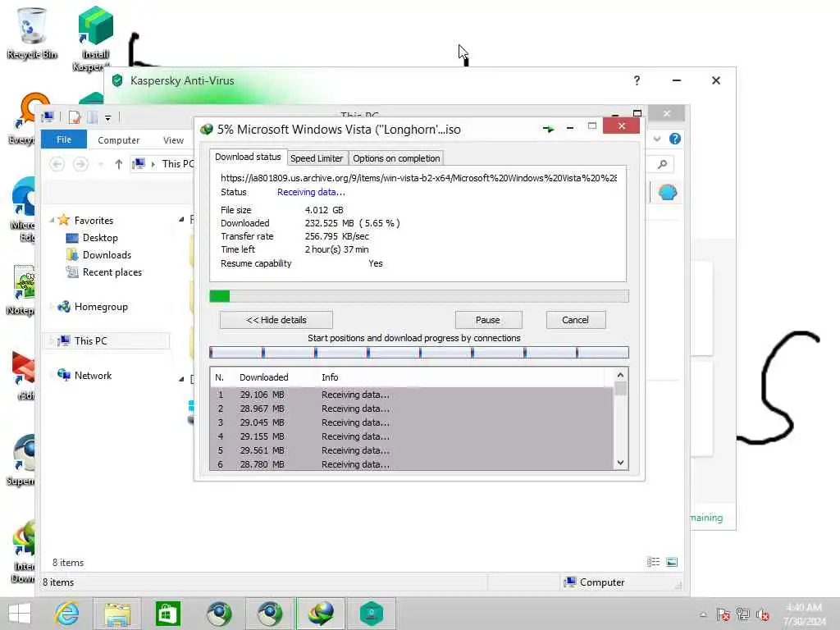Expand the Explorer ribbon chevron
The width and height of the screenshot is (840, 630).
click(x=657, y=139)
